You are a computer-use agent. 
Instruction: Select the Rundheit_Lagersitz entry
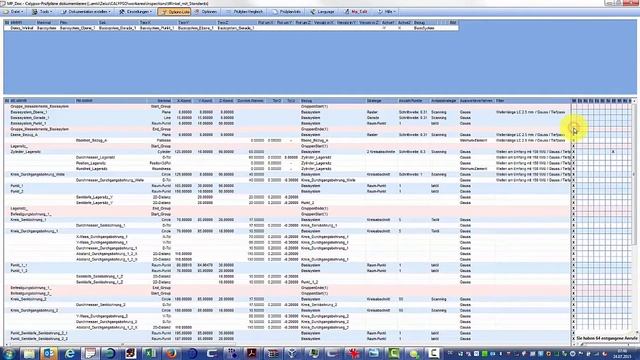pyautogui.click(x=92, y=169)
